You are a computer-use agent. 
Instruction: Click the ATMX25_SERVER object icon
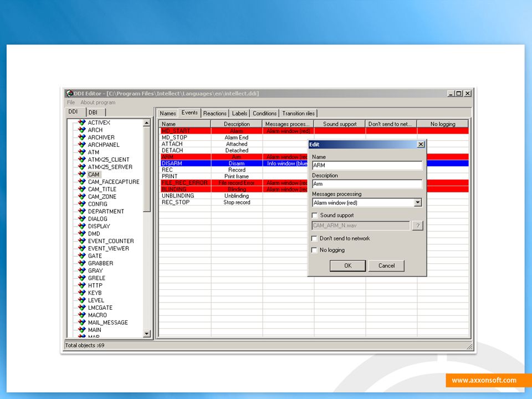click(x=81, y=167)
